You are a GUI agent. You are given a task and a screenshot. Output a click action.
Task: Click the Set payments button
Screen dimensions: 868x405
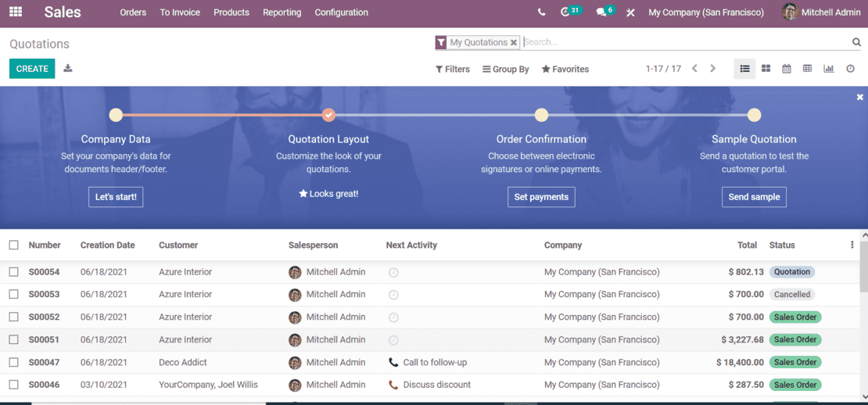click(x=541, y=197)
